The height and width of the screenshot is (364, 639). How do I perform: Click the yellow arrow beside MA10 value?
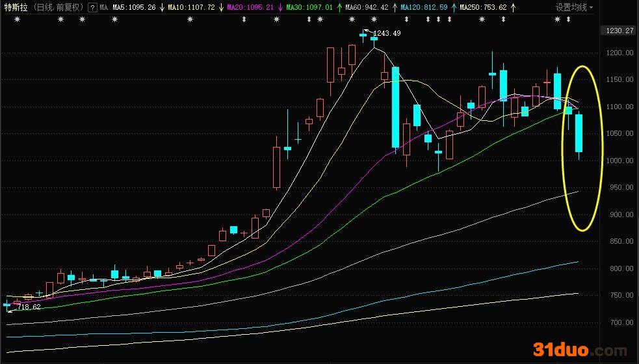(x=221, y=8)
